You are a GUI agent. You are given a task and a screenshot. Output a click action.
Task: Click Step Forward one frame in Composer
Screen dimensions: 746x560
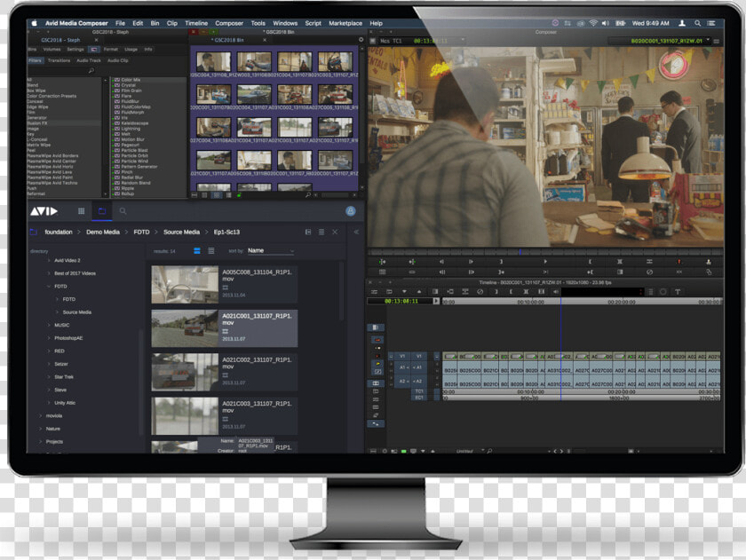pos(471,262)
